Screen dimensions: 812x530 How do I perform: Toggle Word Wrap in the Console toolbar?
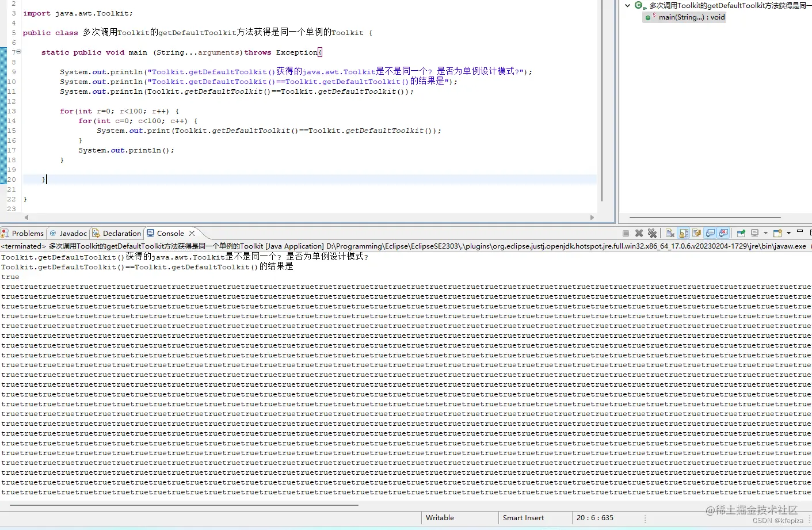pyautogui.click(x=697, y=233)
